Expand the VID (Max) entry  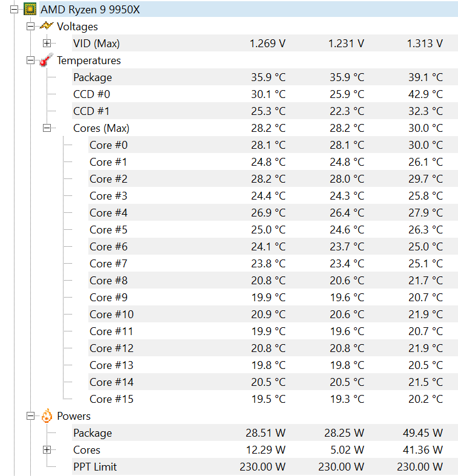pyautogui.click(x=47, y=44)
